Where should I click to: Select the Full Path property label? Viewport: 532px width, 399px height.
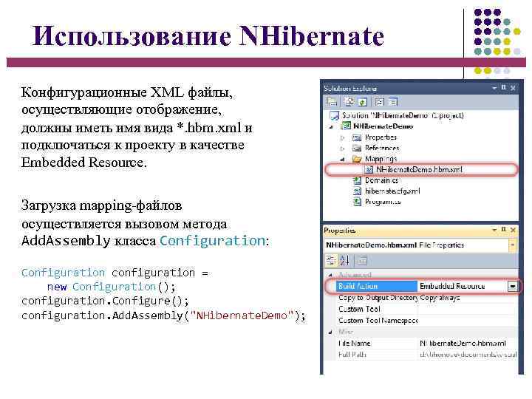[x=352, y=355]
